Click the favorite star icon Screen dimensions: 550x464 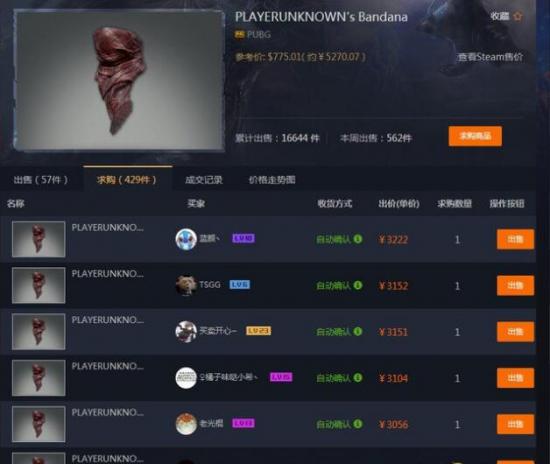pyautogui.click(x=518, y=16)
